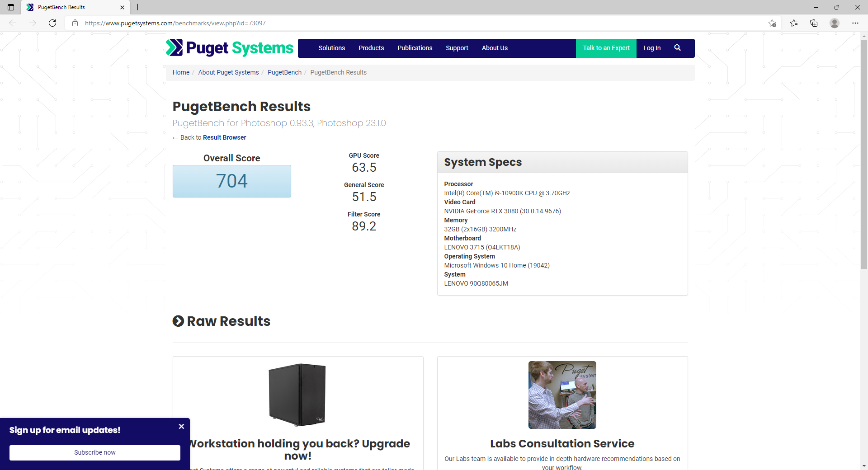Image resolution: width=868 pixels, height=470 pixels.
Task: View site information lock icon
Action: (75, 23)
